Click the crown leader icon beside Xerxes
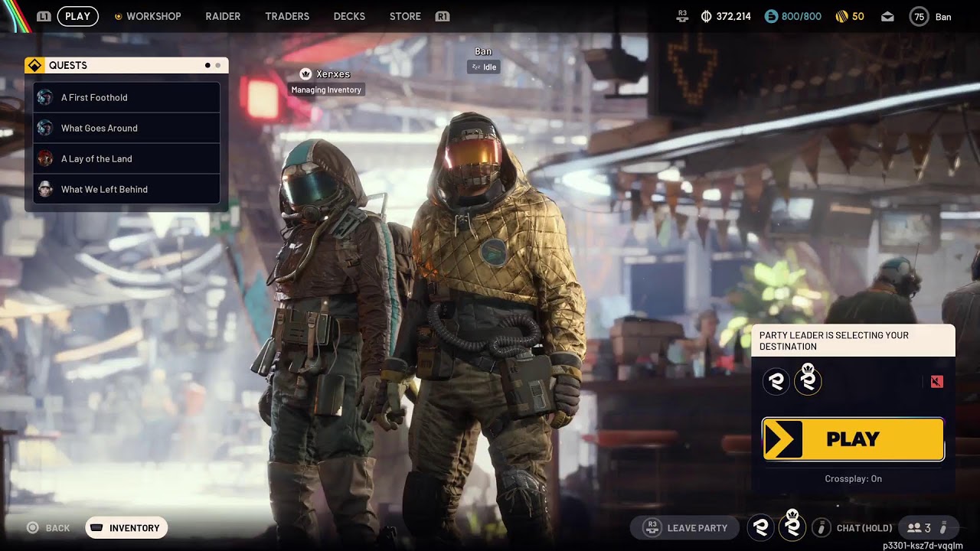This screenshot has width=980, height=551. [305, 74]
